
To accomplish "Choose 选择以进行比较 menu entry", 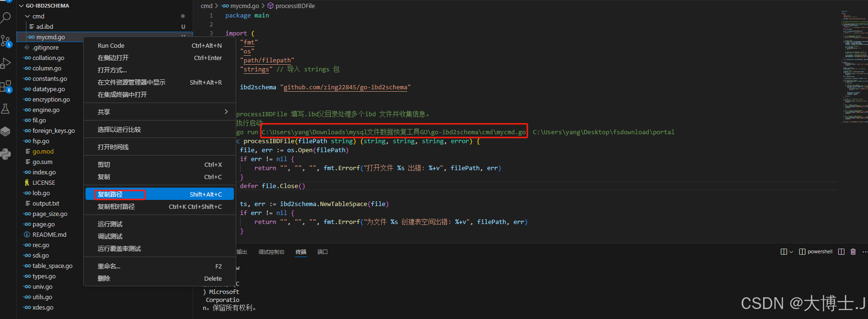I will point(160,129).
